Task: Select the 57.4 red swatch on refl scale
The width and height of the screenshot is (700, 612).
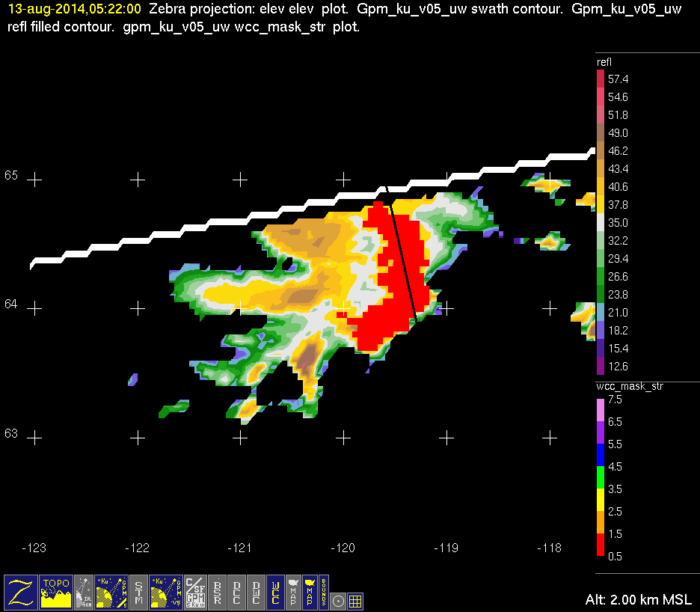Action: pos(601,79)
